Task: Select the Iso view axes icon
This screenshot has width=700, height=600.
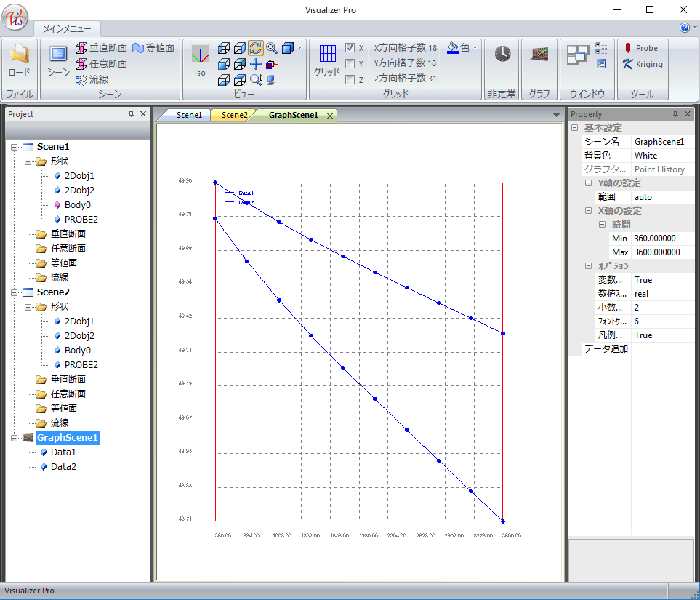Action: click(x=200, y=57)
